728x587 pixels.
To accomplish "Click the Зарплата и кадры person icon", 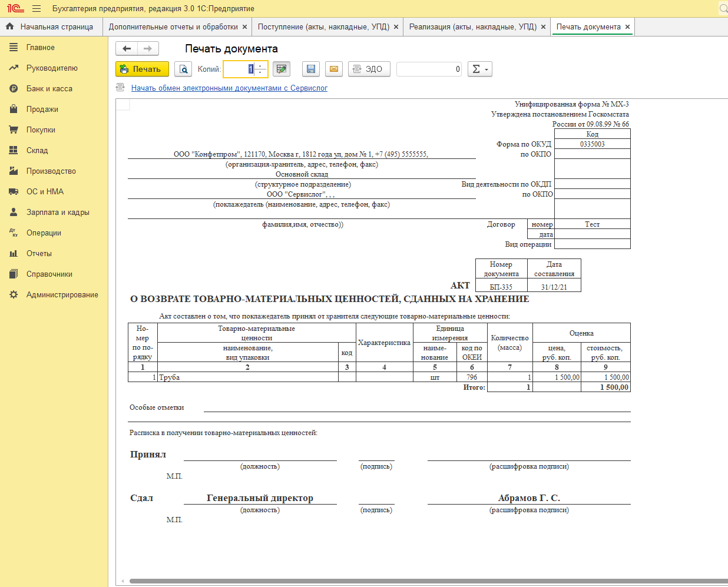I will point(14,212).
